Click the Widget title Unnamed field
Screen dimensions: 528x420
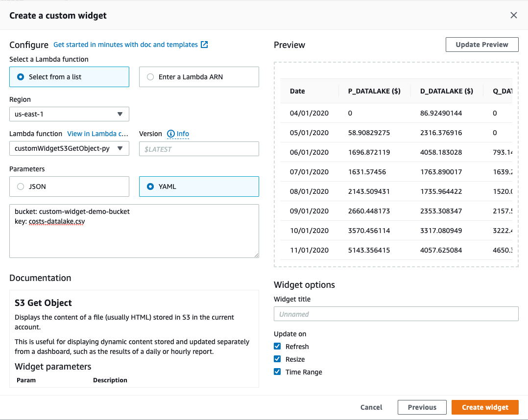tap(396, 314)
